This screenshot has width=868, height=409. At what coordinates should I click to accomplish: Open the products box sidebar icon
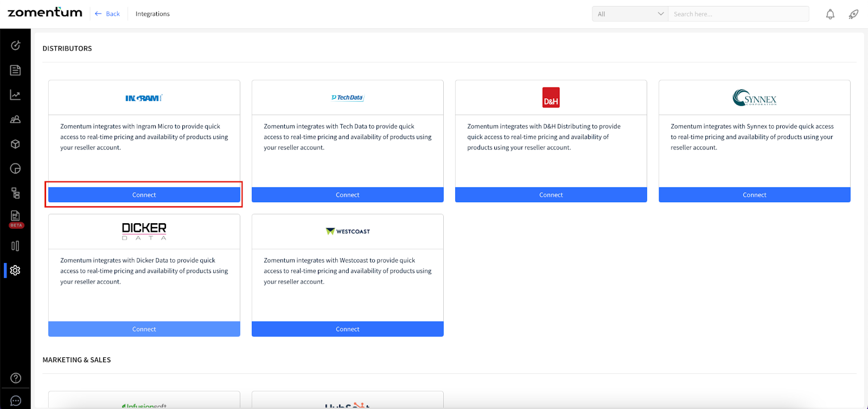pyautogui.click(x=15, y=144)
